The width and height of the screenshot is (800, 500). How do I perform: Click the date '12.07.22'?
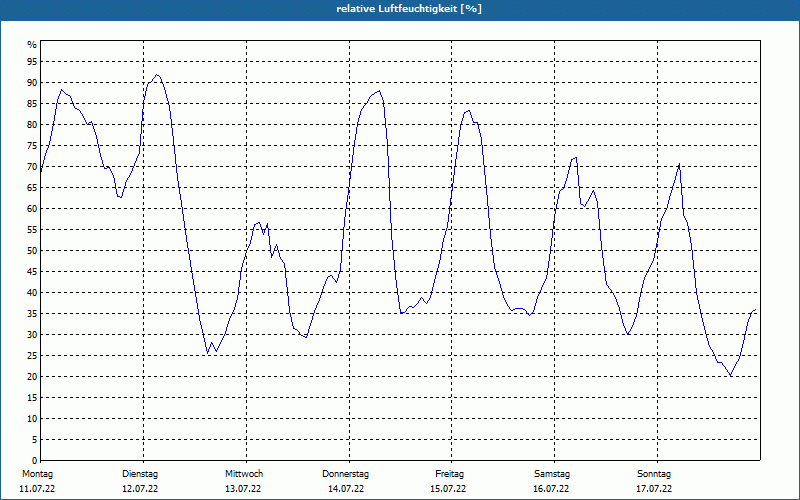coord(140,489)
